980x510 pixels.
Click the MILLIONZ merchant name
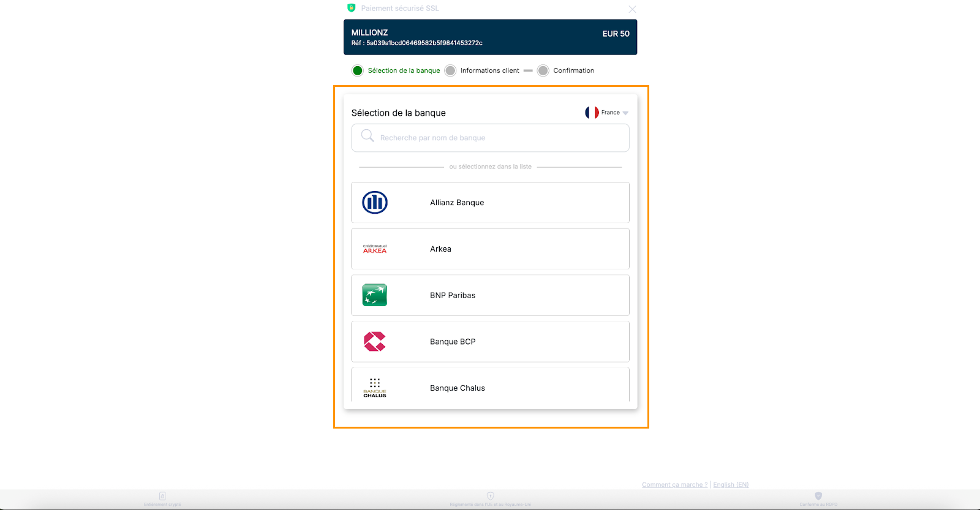(x=369, y=32)
